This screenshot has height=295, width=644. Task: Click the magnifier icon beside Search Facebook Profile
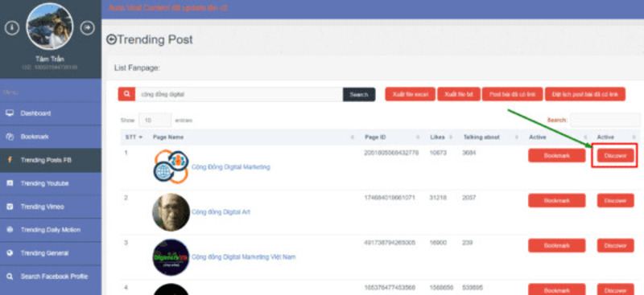pos(10,277)
